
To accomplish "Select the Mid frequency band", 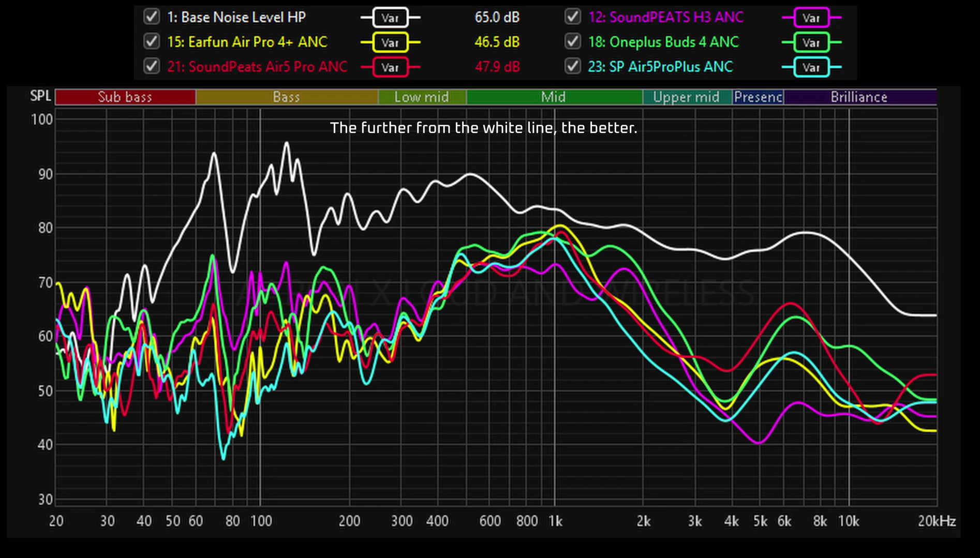I will 554,97.
